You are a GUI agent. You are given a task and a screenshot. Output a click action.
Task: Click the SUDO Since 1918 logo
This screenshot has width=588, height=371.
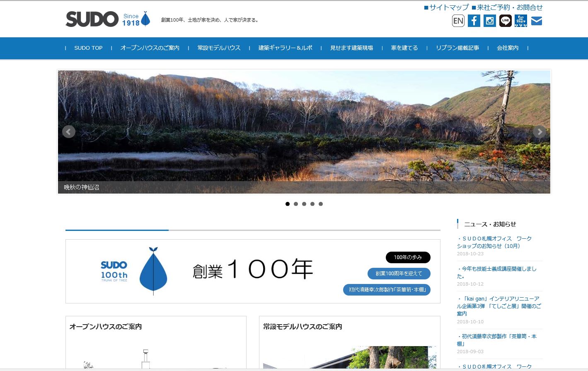point(108,19)
